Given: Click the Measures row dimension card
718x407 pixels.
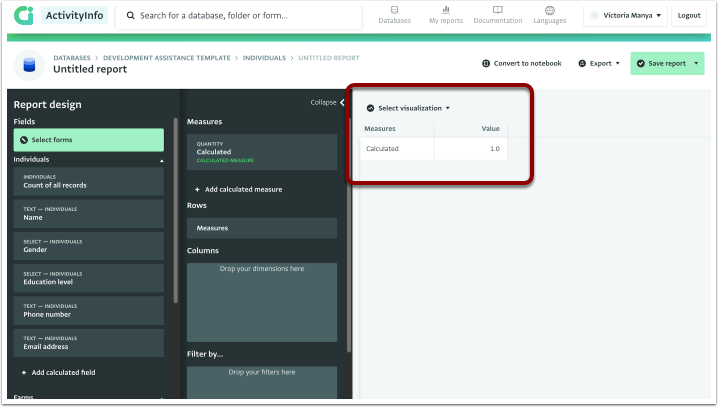Looking at the screenshot, I should (x=262, y=228).
